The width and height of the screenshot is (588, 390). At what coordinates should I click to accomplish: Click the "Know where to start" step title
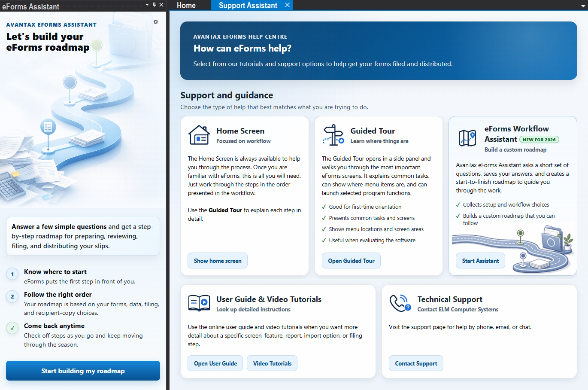(x=55, y=272)
